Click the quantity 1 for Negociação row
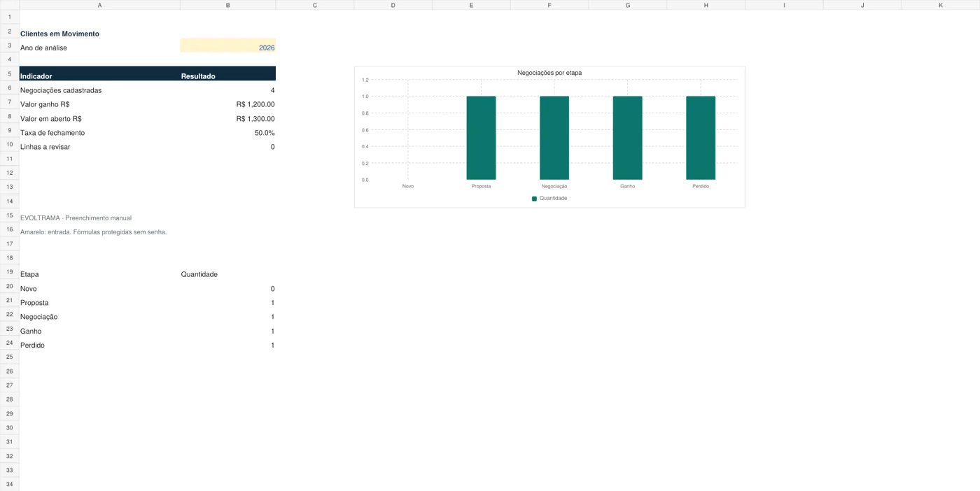 [x=227, y=315]
